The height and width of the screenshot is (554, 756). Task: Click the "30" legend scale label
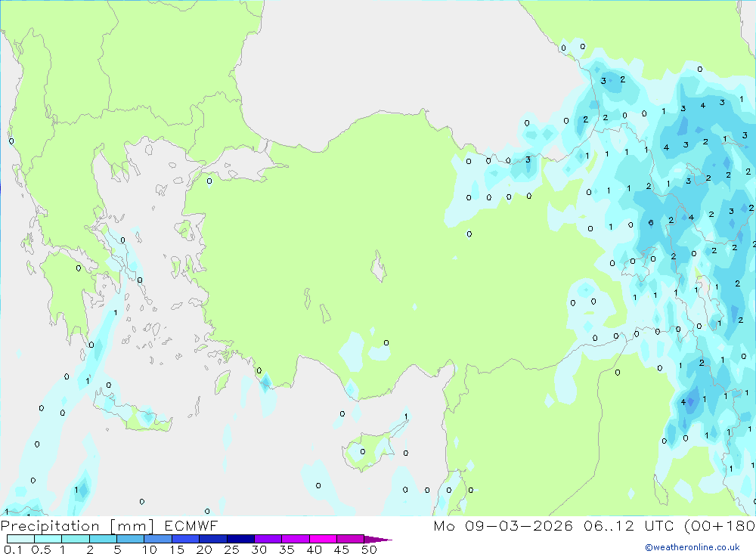pos(259,549)
